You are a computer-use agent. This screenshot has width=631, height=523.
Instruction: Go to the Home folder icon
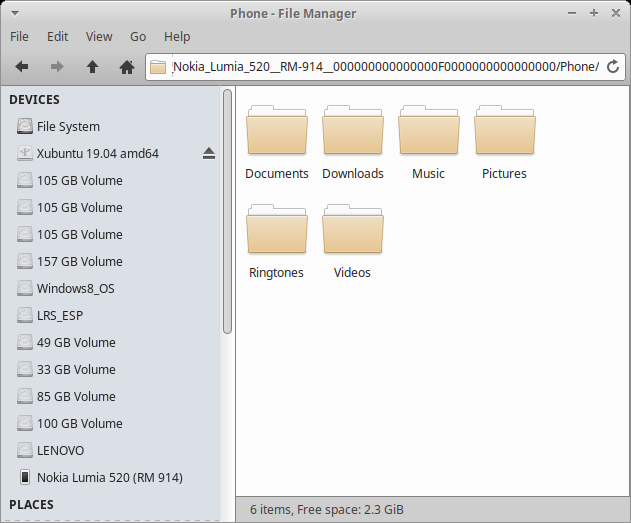[x=127, y=67]
